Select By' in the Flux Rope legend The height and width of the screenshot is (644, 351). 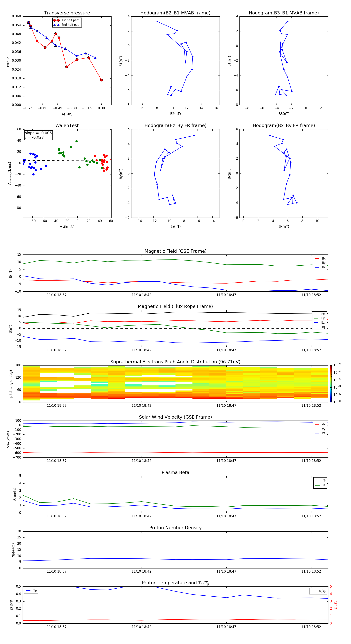point(320,318)
